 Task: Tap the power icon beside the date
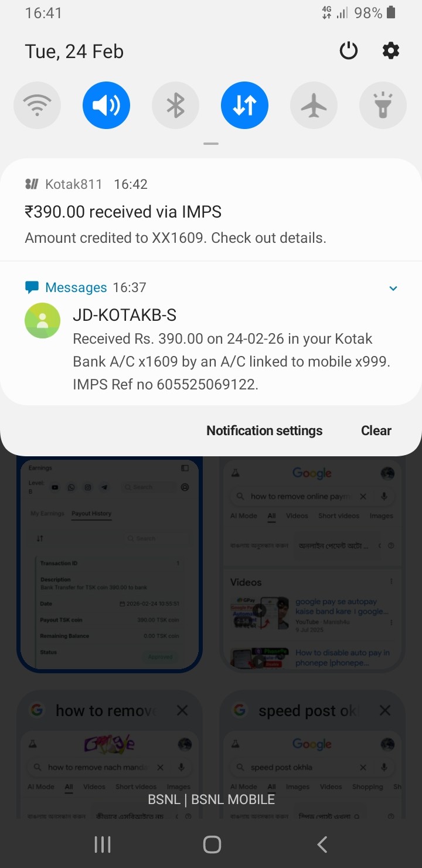(349, 51)
